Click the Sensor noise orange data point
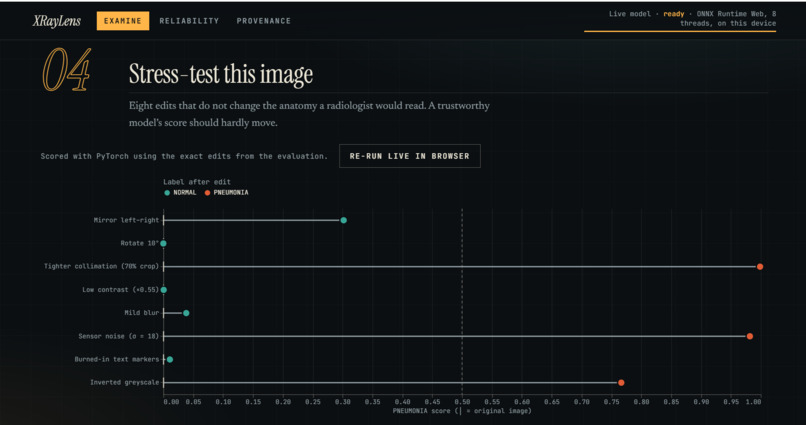Image resolution: width=806 pixels, height=425 pixels. tap(749, 336)
